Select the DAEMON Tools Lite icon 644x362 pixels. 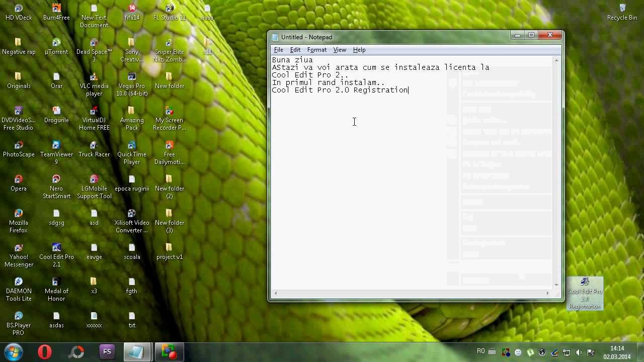19,290
